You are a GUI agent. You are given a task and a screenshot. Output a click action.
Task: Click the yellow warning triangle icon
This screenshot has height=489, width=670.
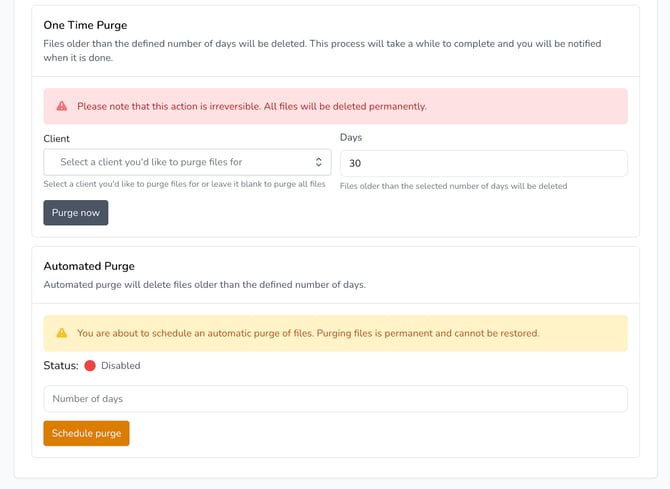pyautogui.click(x=62, y=333)
